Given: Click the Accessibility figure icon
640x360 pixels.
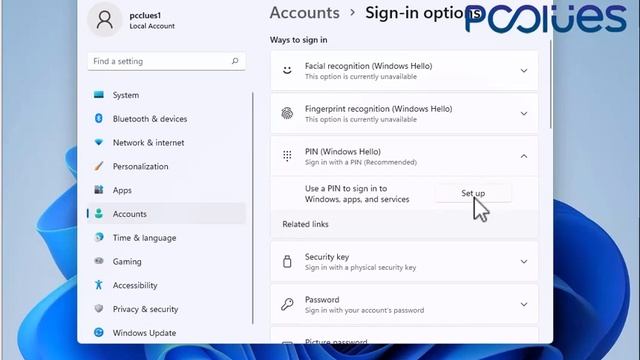Looking at the screenshot, I should (x=99, y=284).
